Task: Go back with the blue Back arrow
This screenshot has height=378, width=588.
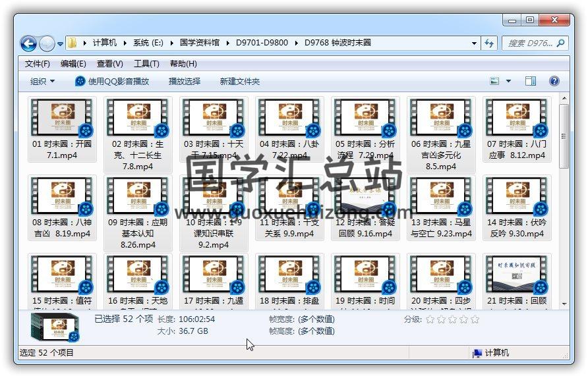Action: click(28, 44)
